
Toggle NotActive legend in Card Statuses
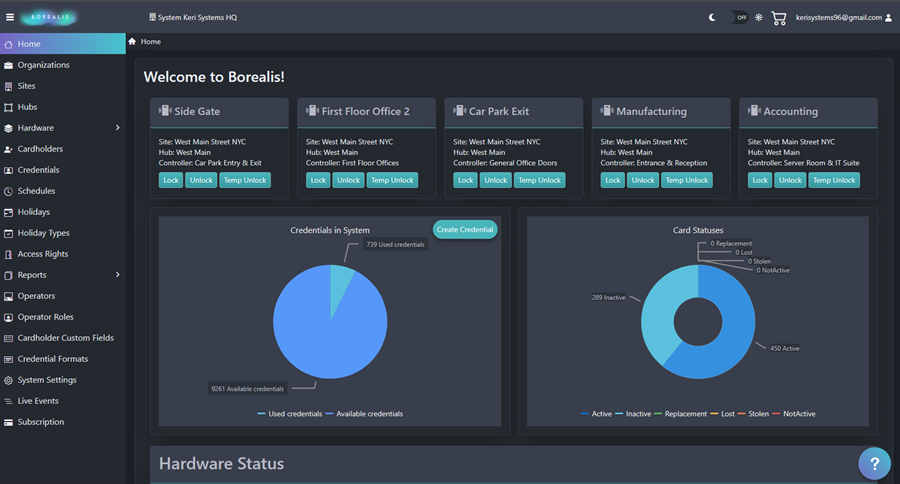coord(794,414)
